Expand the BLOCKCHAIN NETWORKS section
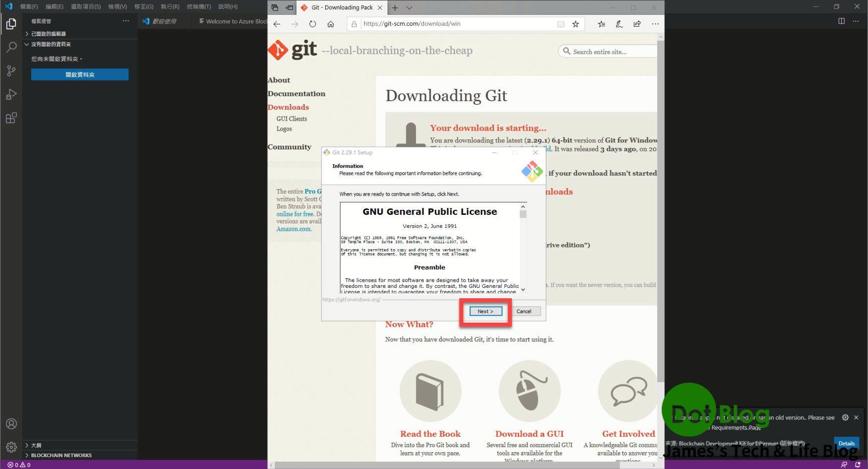 (x=79, y=455)
